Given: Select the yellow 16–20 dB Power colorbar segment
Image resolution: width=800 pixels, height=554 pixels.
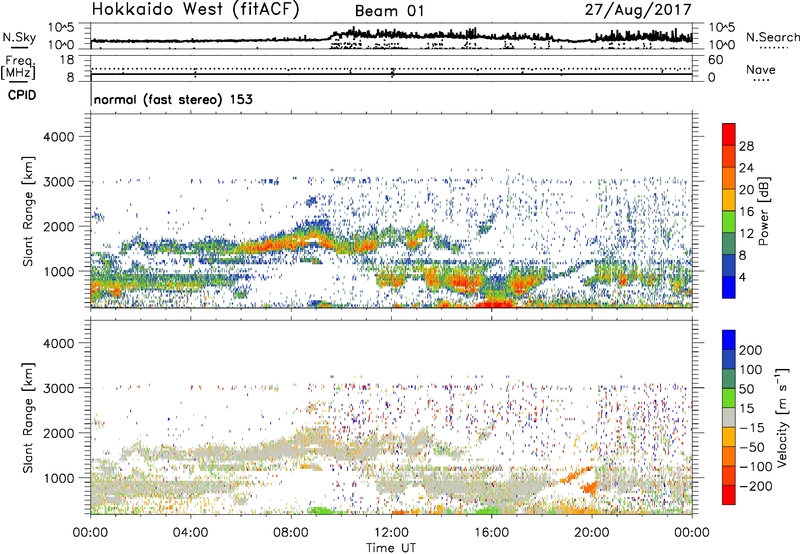Looking at the screenshot, I should pos(729,200).
